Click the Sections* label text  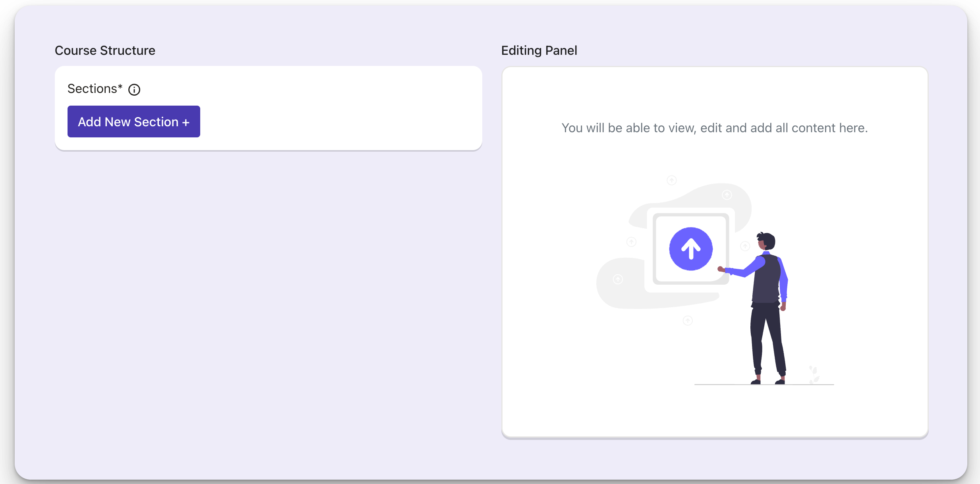95,89
